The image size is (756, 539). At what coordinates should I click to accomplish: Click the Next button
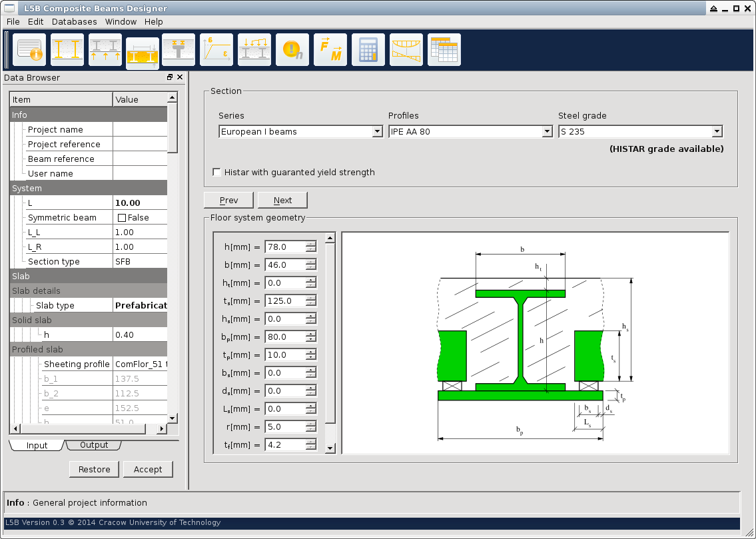pyautogui.click(x=282, y=201)
